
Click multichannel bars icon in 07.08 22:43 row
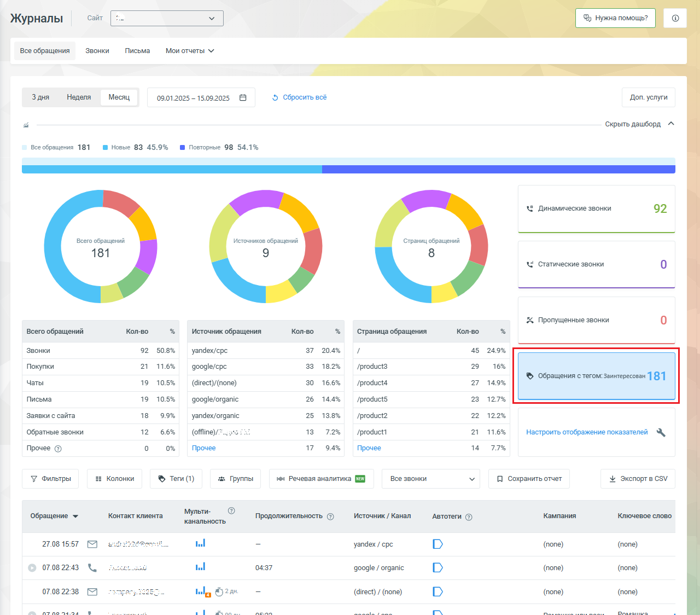(201, 567)
